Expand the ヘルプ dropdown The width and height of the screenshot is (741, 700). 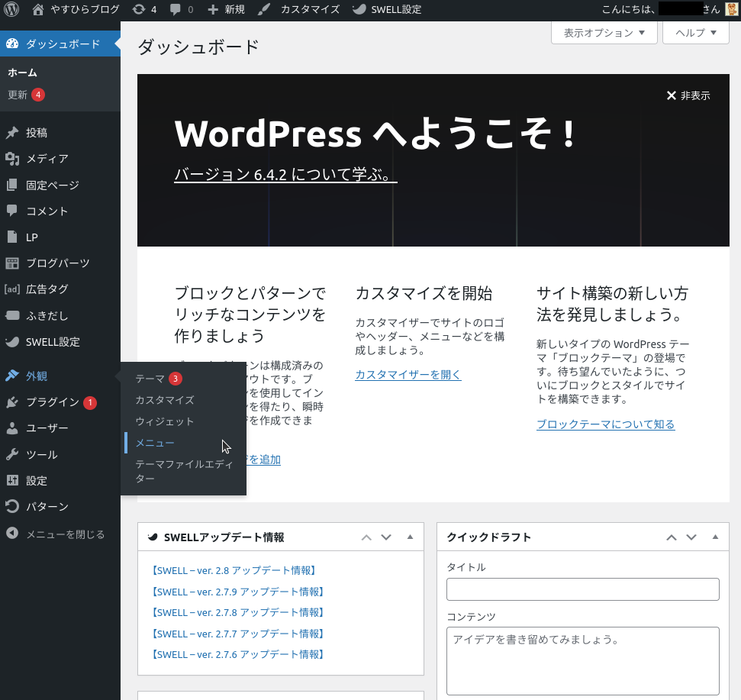[696, 33]
